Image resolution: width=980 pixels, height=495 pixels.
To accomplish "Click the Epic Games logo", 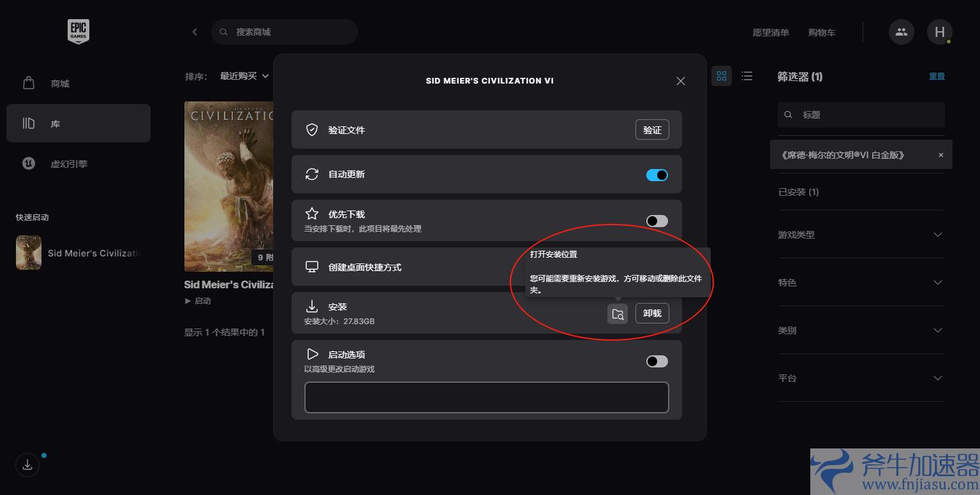I will pos(78,31).
